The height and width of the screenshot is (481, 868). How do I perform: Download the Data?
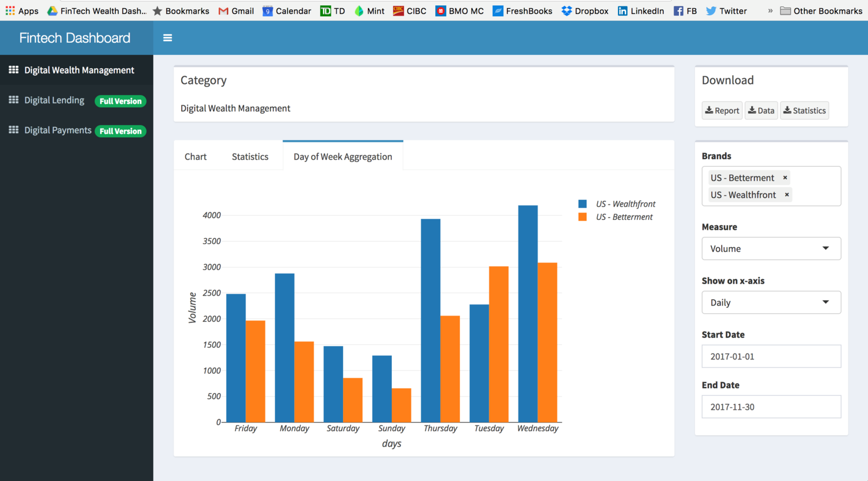point(761,111)
